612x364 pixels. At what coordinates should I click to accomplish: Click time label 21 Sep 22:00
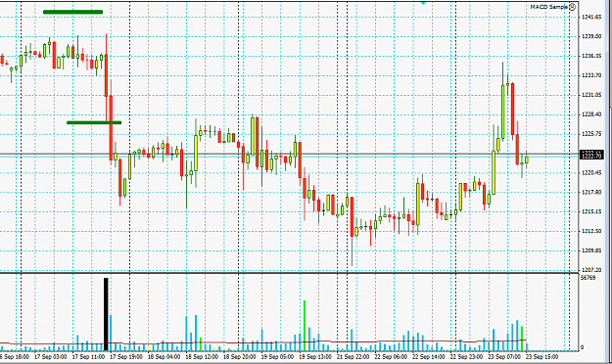click(353, 356)
